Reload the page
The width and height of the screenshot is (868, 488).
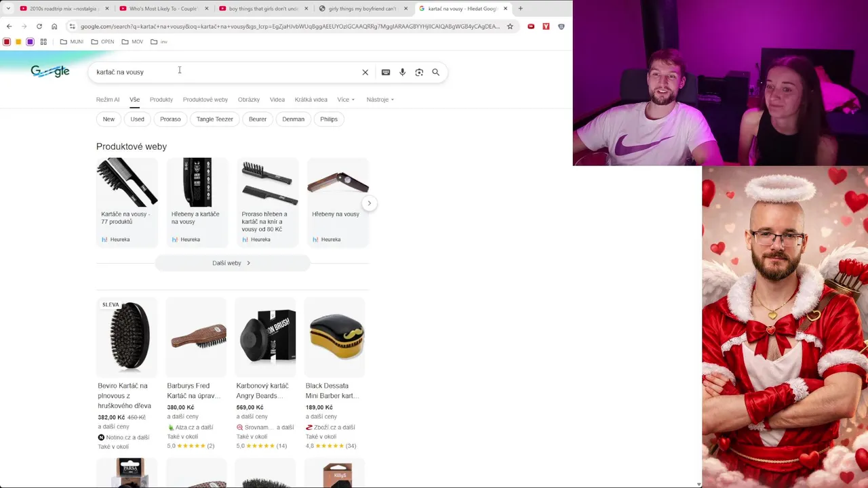tap(39, 26)
